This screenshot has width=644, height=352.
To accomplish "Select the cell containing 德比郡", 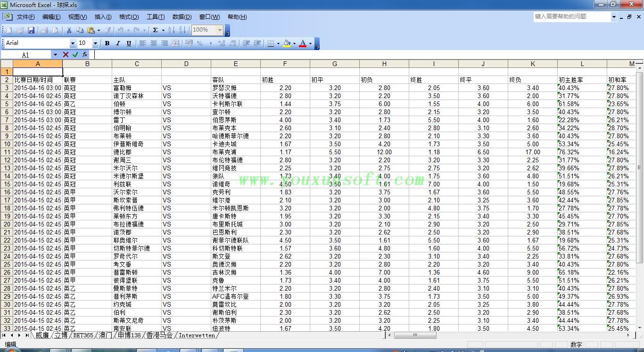I will point(137,152).
